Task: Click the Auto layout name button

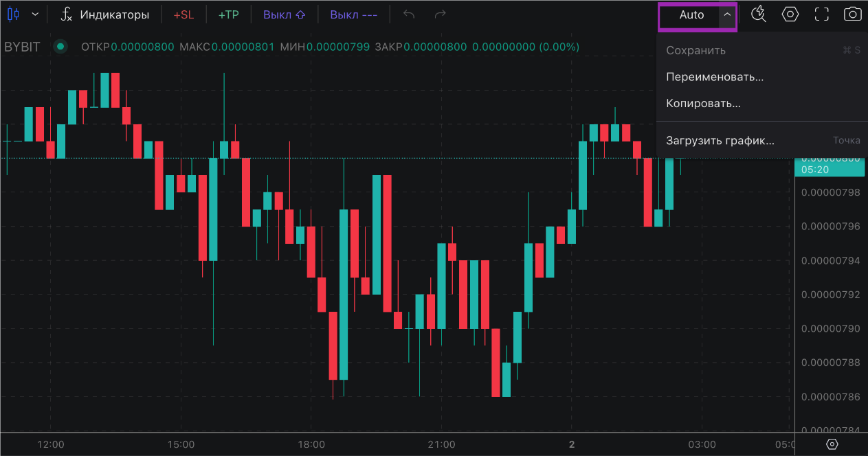Action: point(691,14)
